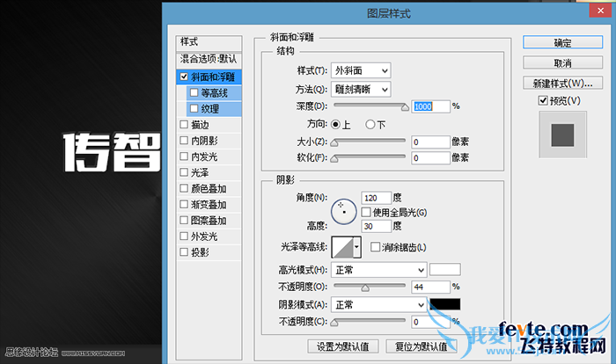Enable the 纹理 checkbox
Screen dimensions: 616x364
click(x=194, y=108)
